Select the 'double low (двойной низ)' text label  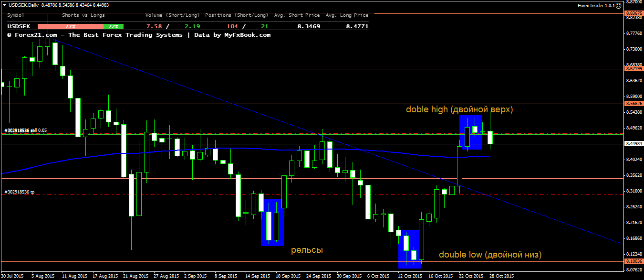[490, 255]
